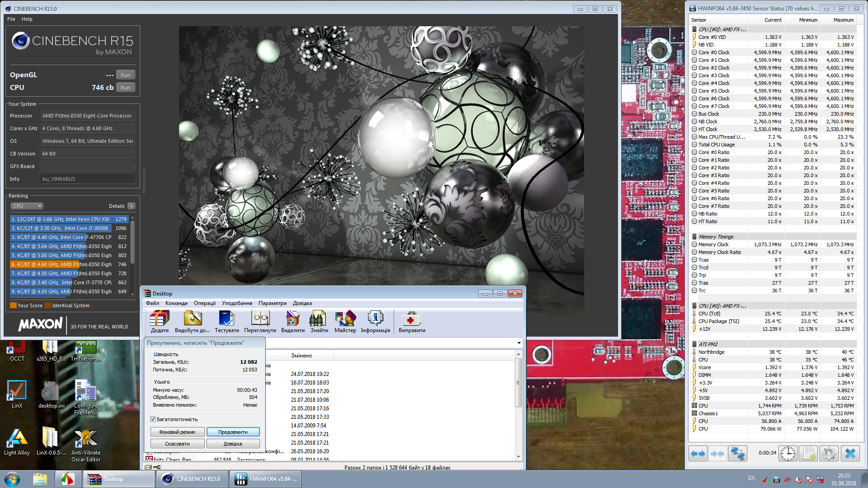Click the WinRAR Test (Тестувати) icon
Viewport: 868px width, 488px height.
point(226,319)
